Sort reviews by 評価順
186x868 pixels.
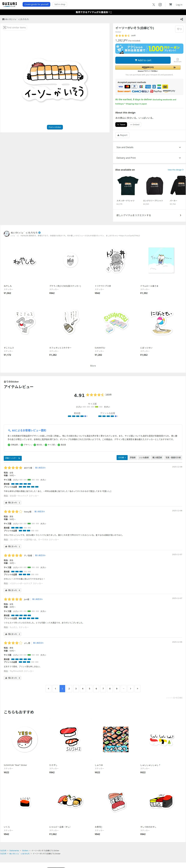coord(133,458)
